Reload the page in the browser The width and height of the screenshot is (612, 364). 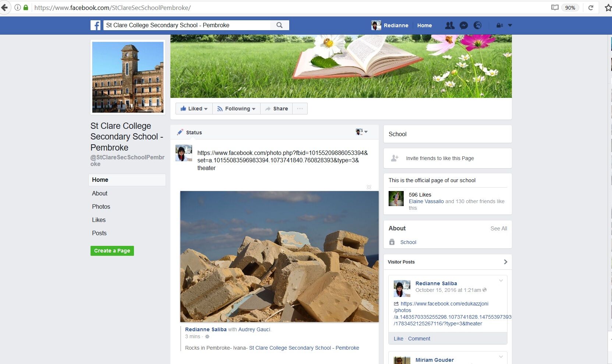click(x=591, y=8)
